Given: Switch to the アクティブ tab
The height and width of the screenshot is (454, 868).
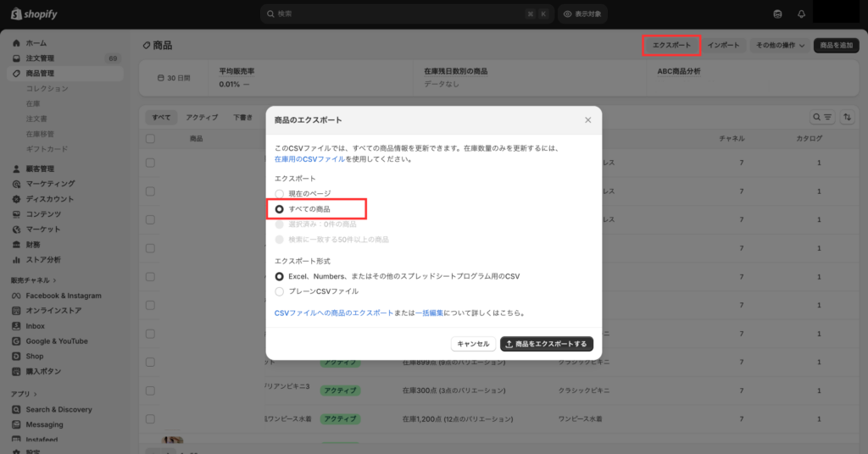Looking at the screenshot, I should click(x=202, y=117).
